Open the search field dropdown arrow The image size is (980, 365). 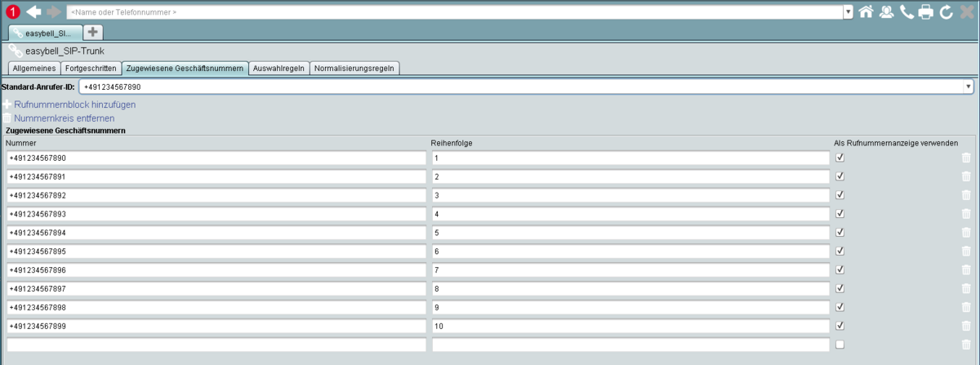(x=848, y=12)
